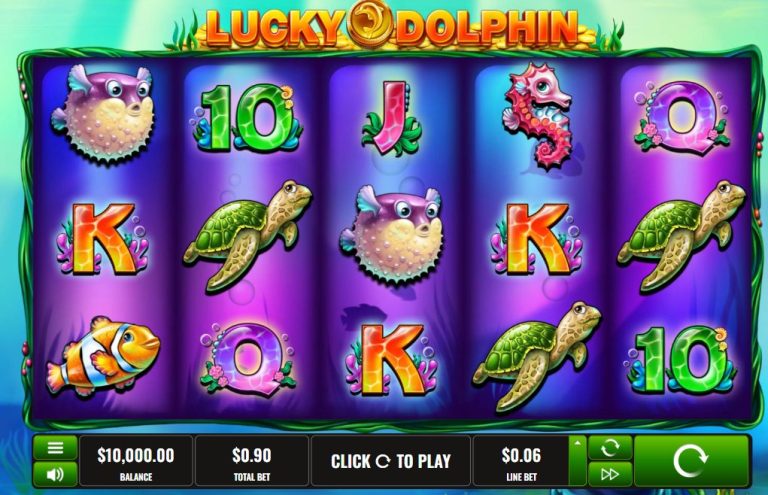Click the purple Q symbol on the fifth reel

pos(681,117)
